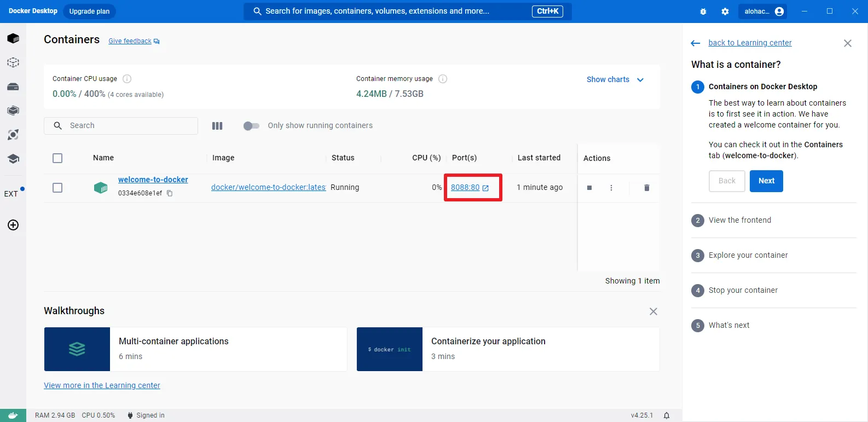The height and width of the screenshot is (422, 868).
Task: Click the global search bar
Action: (x=408, y=11)
